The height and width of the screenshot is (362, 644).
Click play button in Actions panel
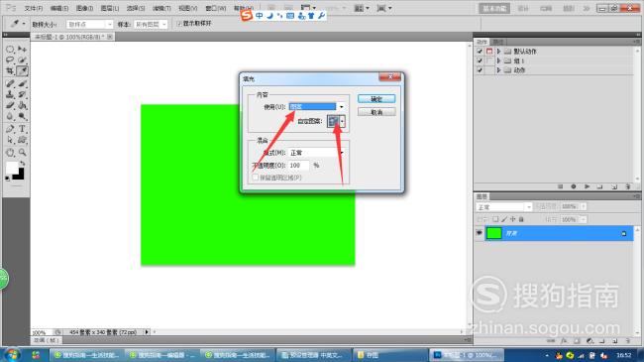(x=587, y=186)
